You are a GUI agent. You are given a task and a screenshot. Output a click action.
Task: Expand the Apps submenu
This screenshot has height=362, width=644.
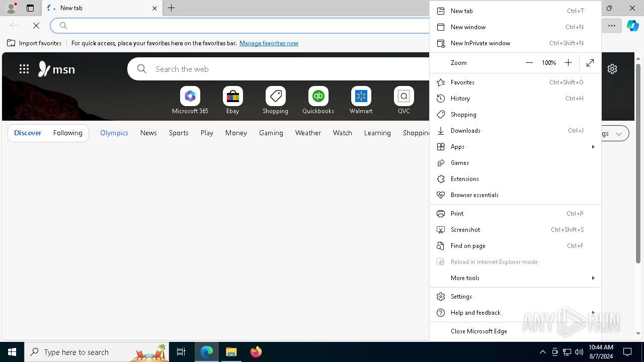515,147
